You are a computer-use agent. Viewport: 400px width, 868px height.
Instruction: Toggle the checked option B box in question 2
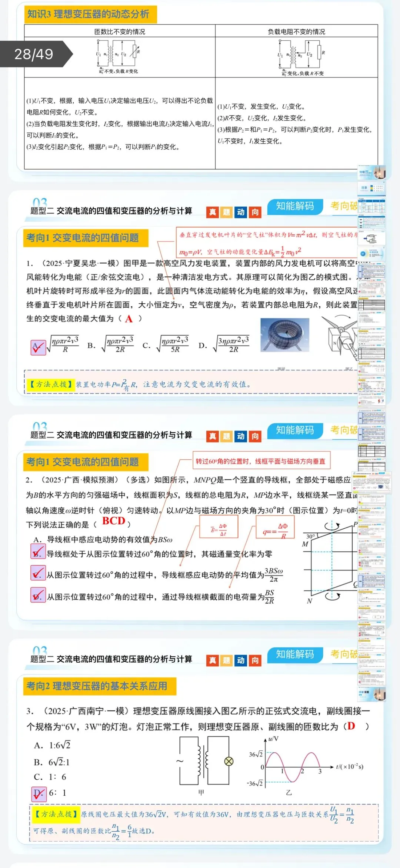pos(38,552)
